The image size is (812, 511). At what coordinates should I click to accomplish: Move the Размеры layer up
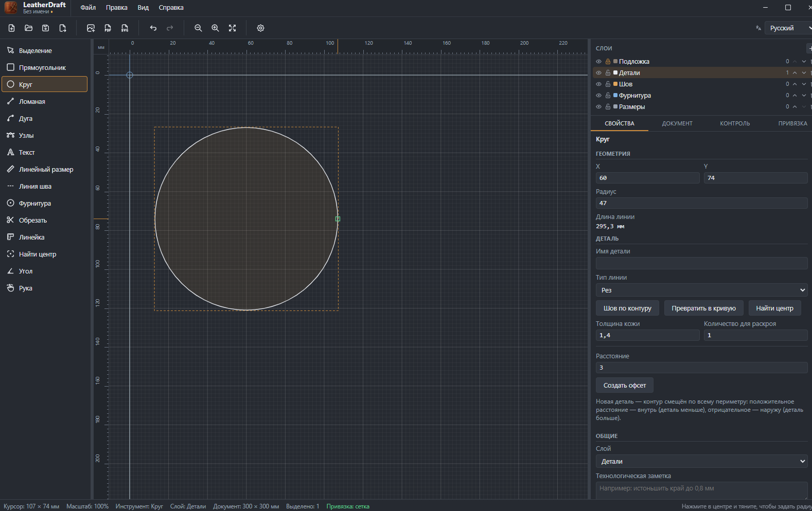pyautogui.click(x=795, y=107)
